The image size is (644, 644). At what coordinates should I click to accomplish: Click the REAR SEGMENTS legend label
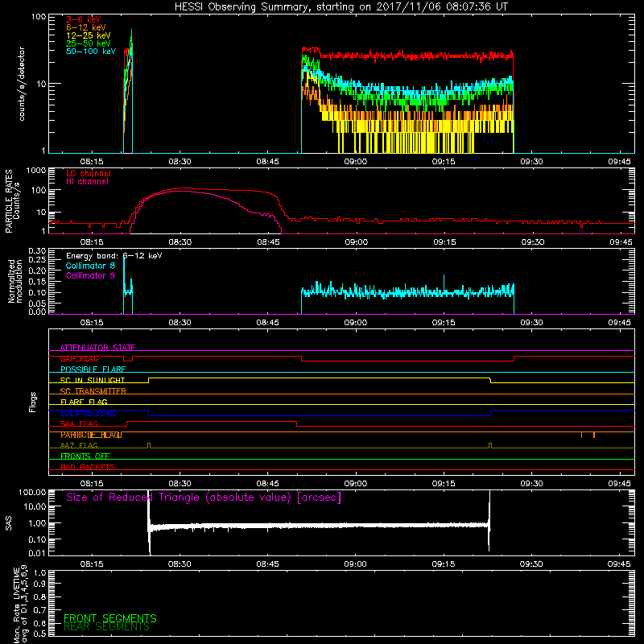coord(106,627)
